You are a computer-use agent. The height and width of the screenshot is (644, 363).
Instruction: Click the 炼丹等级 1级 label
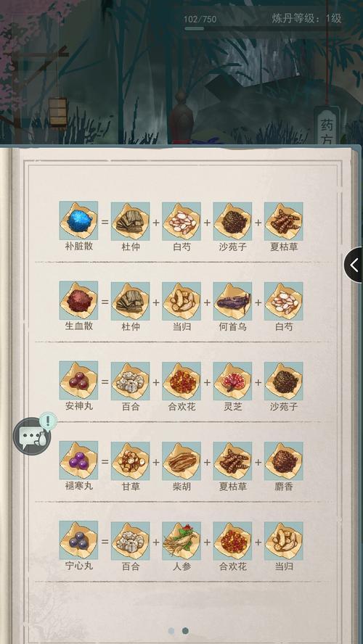tap(306, 18)
